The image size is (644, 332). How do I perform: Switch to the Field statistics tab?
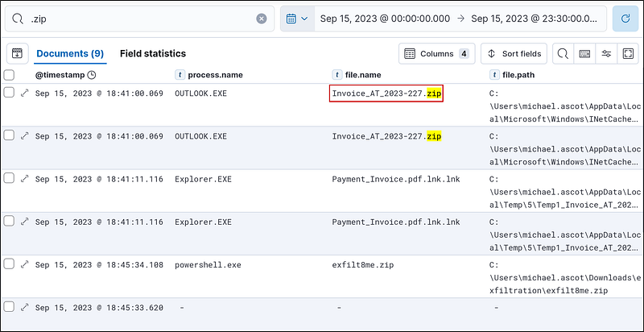click(153, 54)
